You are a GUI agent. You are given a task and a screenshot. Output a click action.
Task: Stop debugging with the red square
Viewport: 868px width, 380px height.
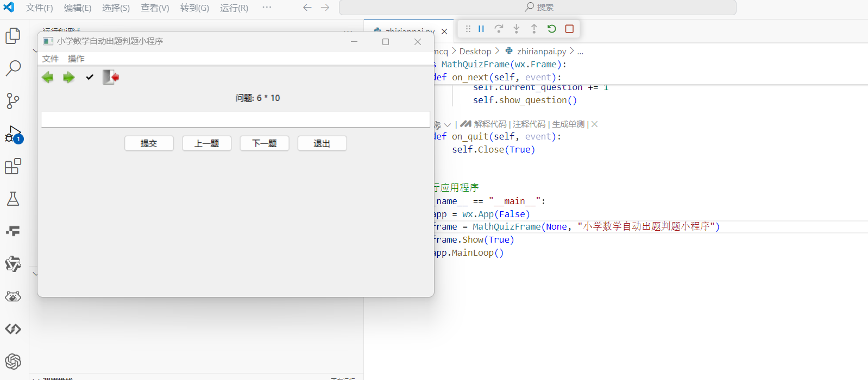point(569,29)
